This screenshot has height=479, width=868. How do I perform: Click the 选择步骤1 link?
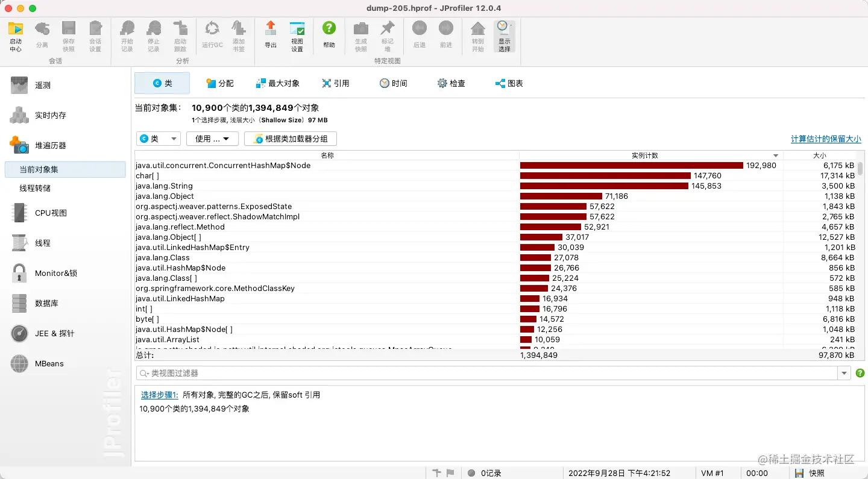tap(160, 395)
